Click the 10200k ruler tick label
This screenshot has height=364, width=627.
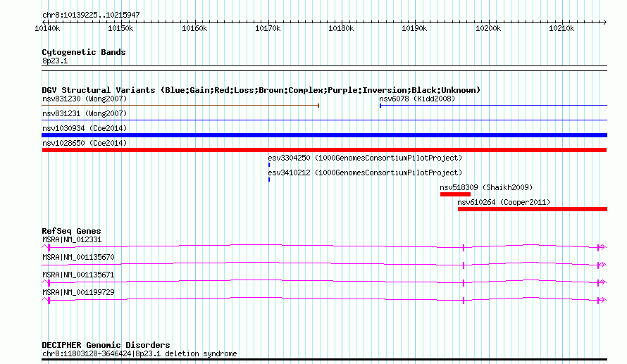(x=488, y=28)
